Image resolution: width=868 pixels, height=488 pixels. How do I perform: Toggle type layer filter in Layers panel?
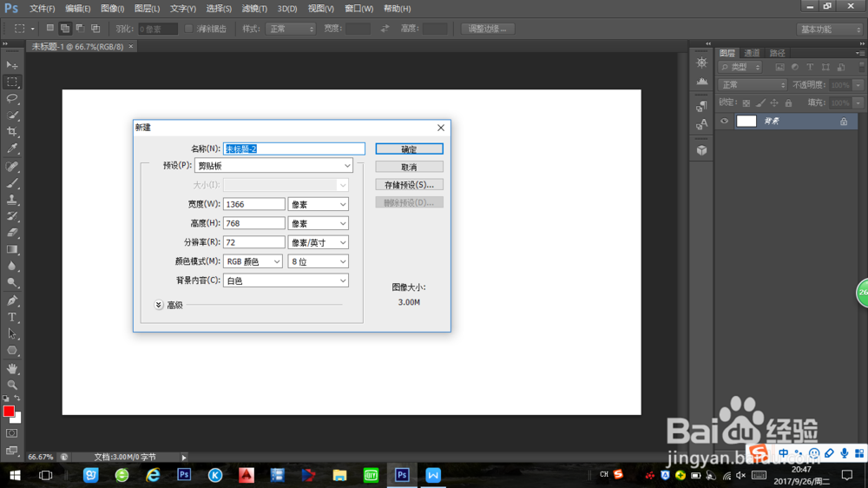pos(810,67)
